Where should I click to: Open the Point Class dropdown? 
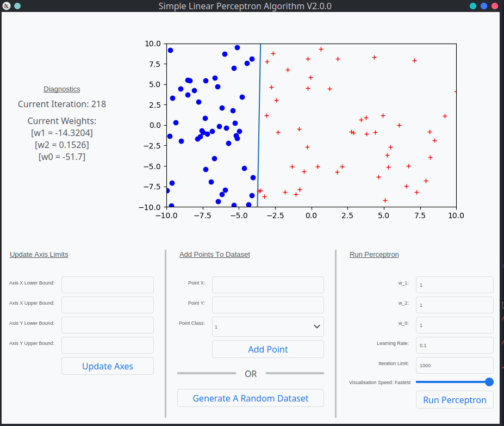tap(268, 326)
